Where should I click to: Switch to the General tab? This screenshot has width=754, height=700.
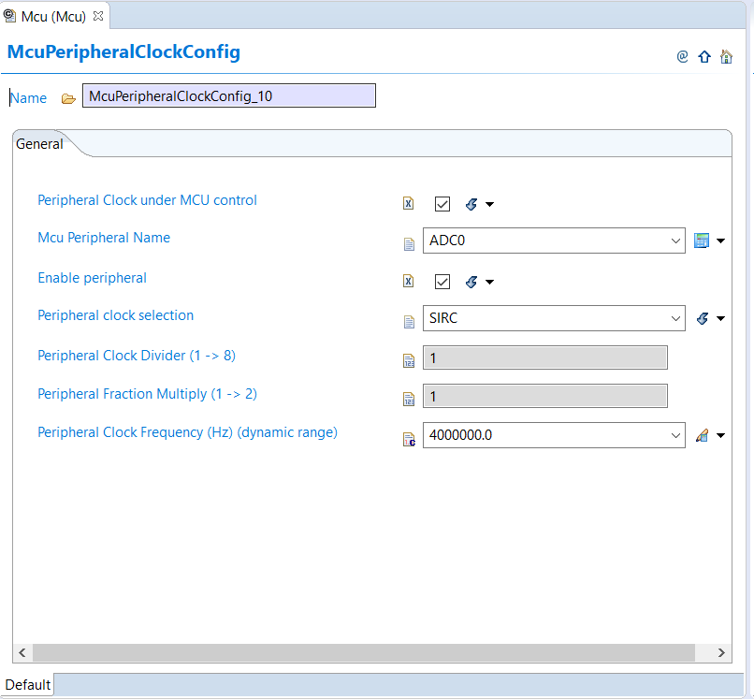(x=39, y=144)
